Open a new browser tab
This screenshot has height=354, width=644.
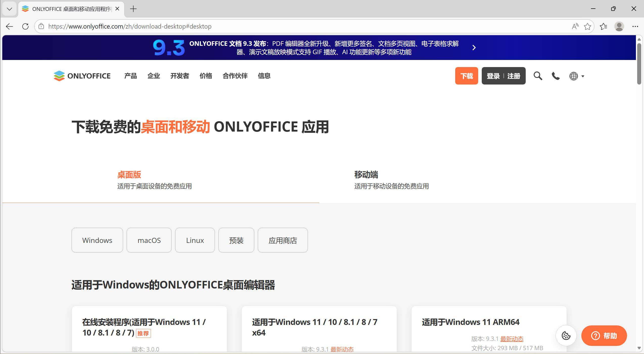(x=133, y=9)
